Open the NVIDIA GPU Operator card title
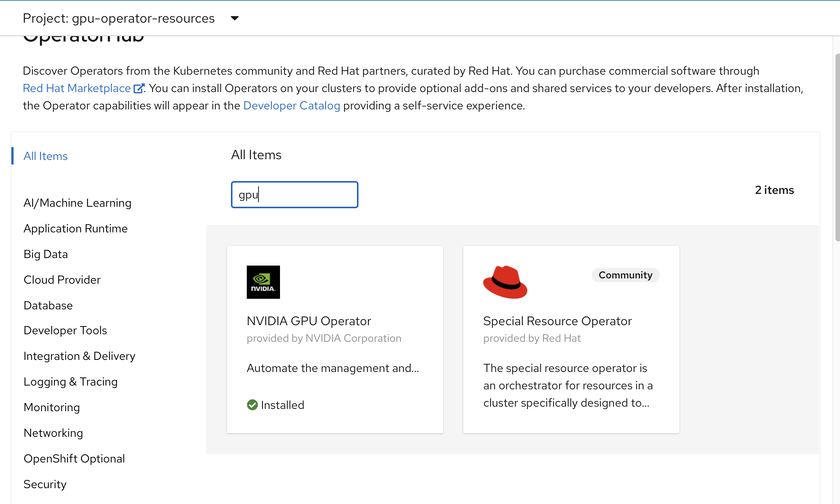Viewport: 840px width, 504px height. click(309, 321)
